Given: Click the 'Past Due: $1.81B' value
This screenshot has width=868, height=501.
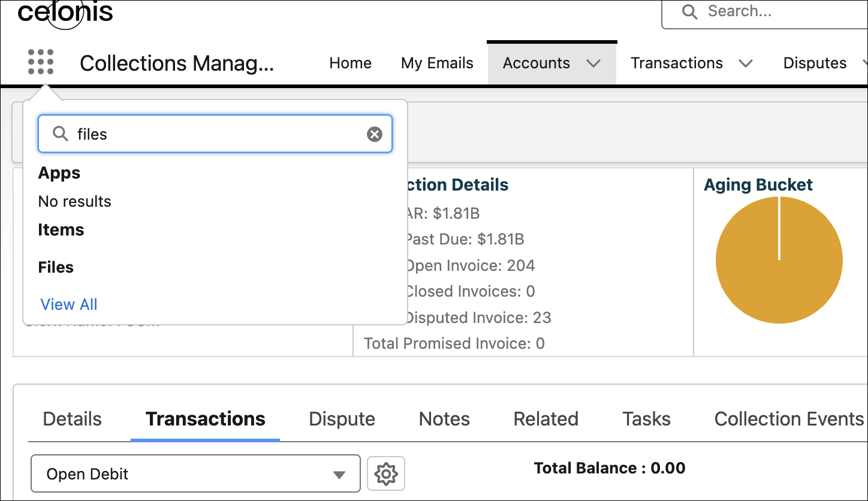Looking at the screenshot, I should click(465, 240).
